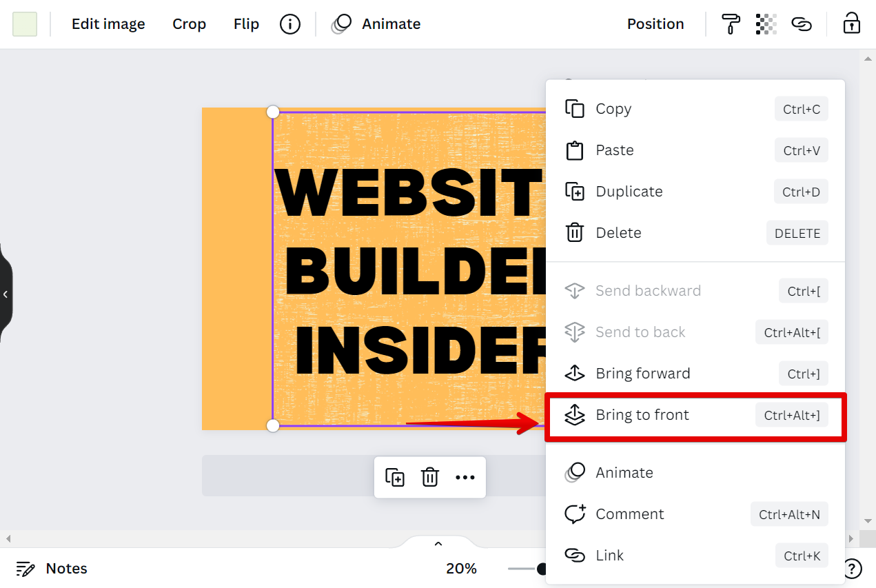Open the 20% zoom level dropdown

(x=461, y=569)
